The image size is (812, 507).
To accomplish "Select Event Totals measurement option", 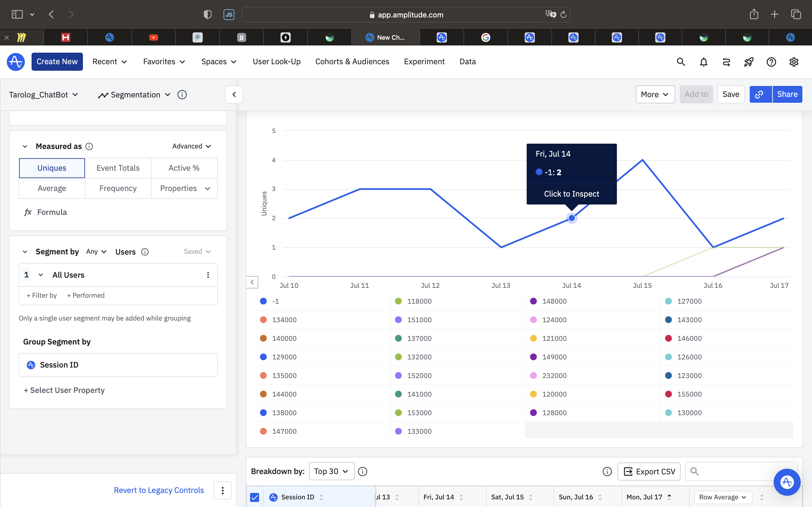I will (x=118, y=168).
